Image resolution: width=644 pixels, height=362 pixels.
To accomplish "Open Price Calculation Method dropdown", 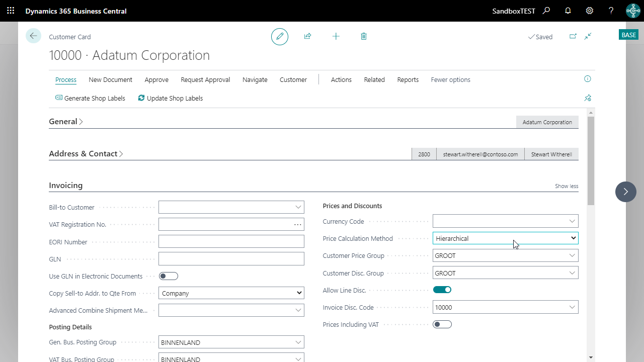I will (505, 238).
